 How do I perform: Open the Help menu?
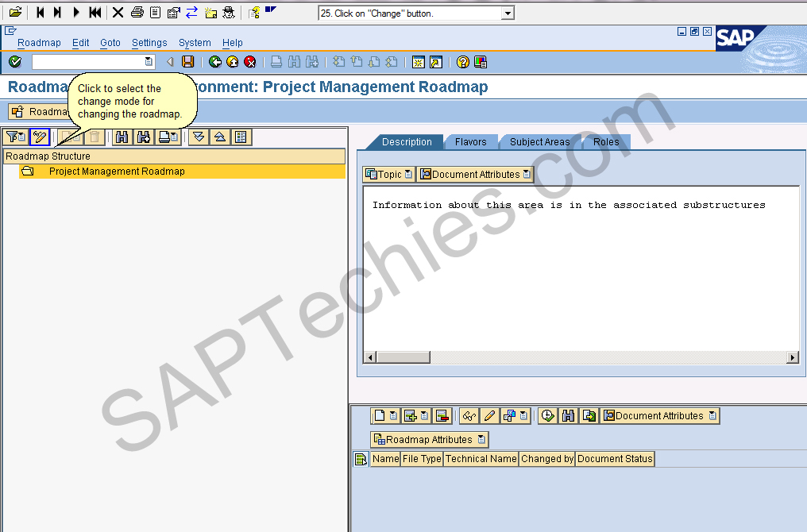coord(232,43)
